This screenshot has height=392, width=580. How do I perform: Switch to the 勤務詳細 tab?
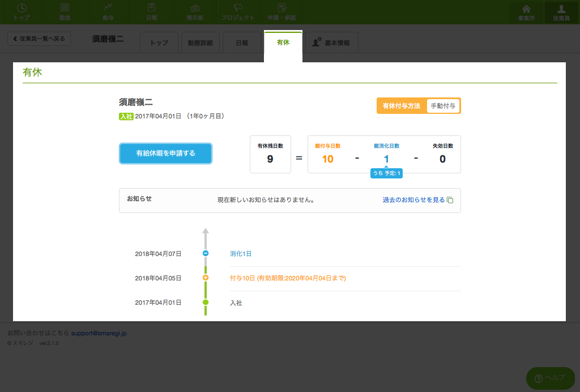coord(200,42)
